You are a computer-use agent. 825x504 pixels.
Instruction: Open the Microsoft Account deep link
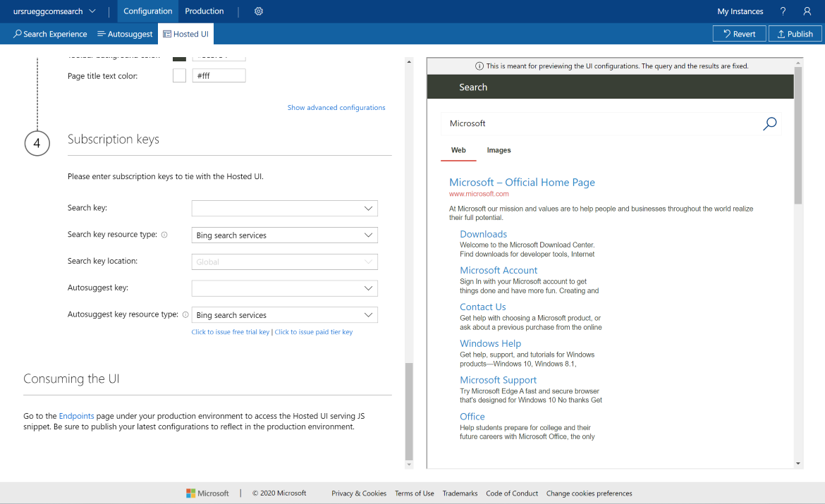499,271
